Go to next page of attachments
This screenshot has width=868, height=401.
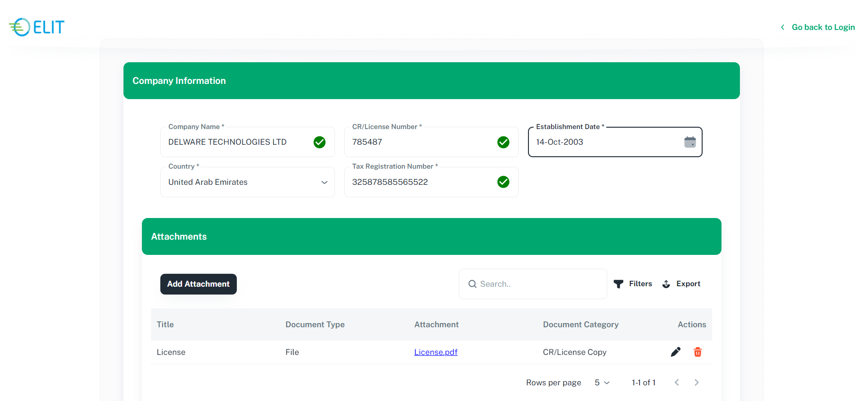coord(696,383)
